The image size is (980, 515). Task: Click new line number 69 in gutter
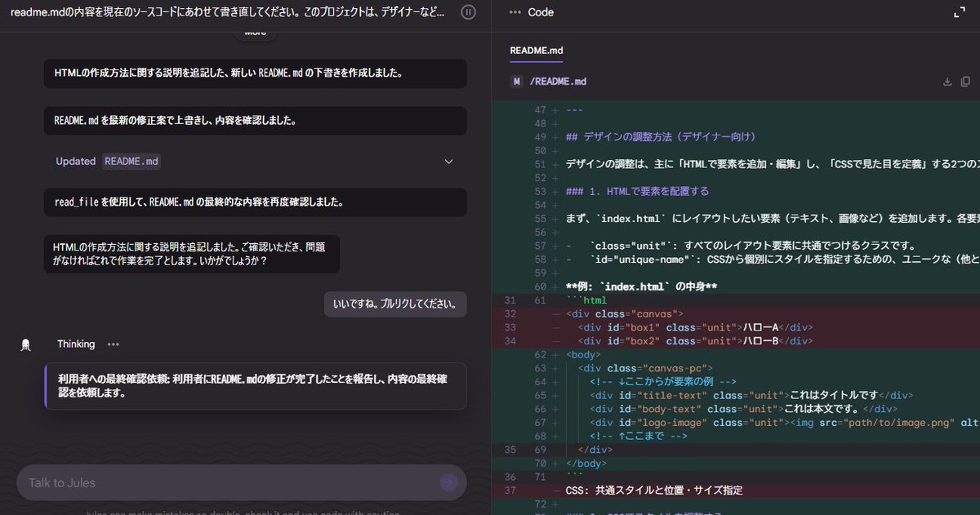coord(539,450)
